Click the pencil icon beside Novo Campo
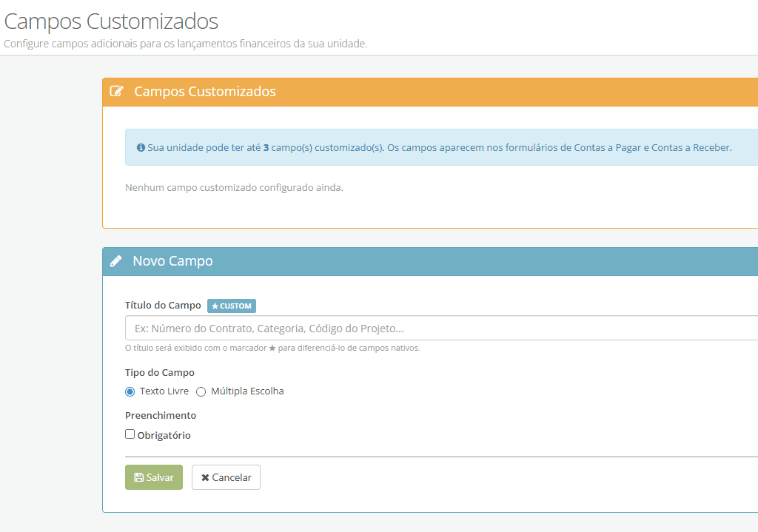 (115, 261)
